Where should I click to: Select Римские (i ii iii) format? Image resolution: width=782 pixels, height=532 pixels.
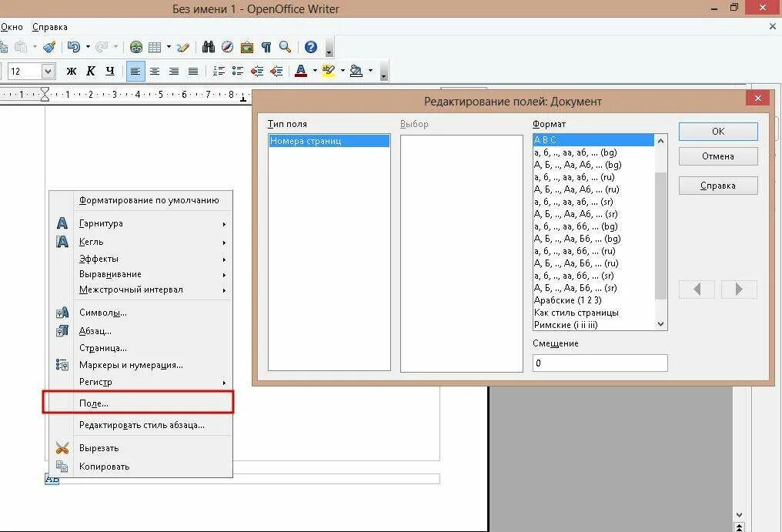(593, 325)
